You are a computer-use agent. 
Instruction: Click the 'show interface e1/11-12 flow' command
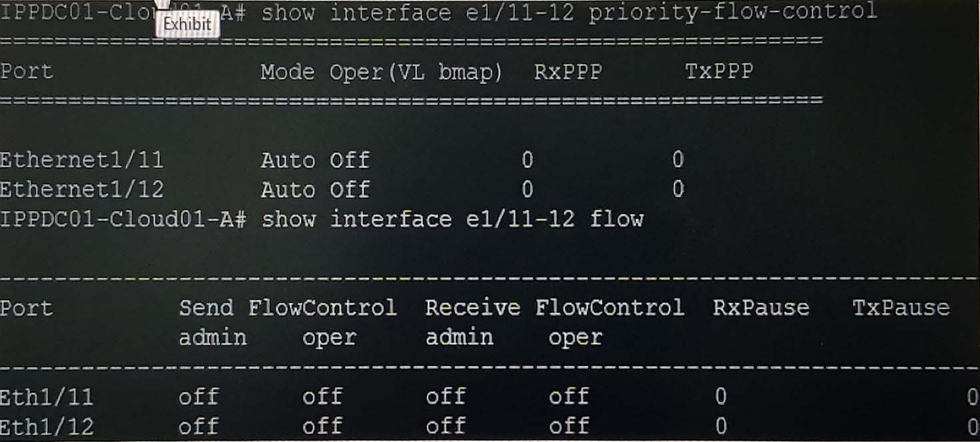coord(452,219)
